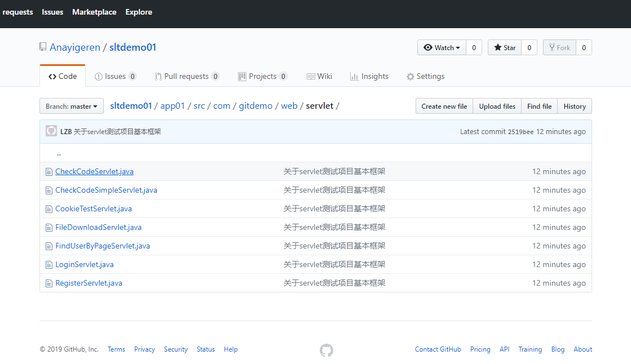Open Issues in the top navigation bar
The width and height of the screenshot is (631, 364).
click(x=52, y=12)
